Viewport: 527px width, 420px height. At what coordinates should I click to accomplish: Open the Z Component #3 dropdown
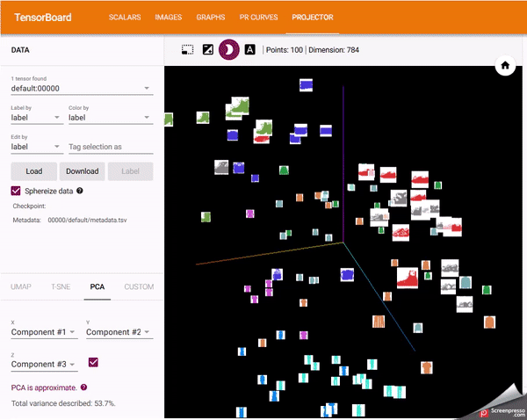44,364
